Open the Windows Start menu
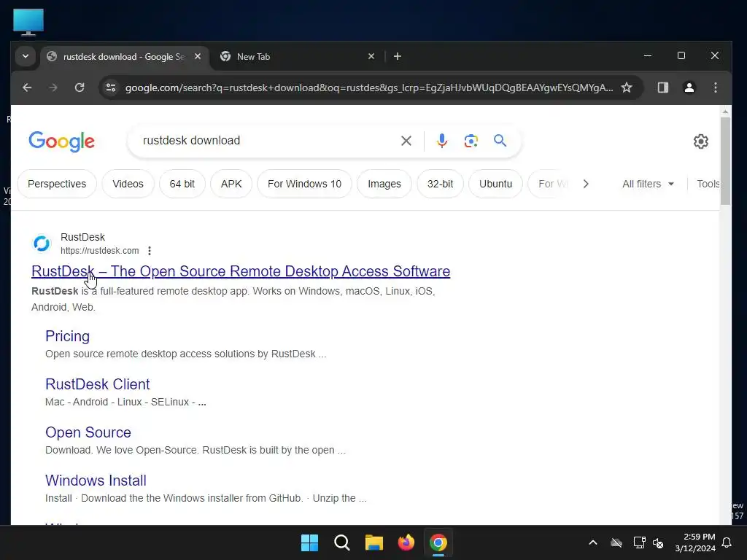The image size is (747, 560). tap(309, 542)
